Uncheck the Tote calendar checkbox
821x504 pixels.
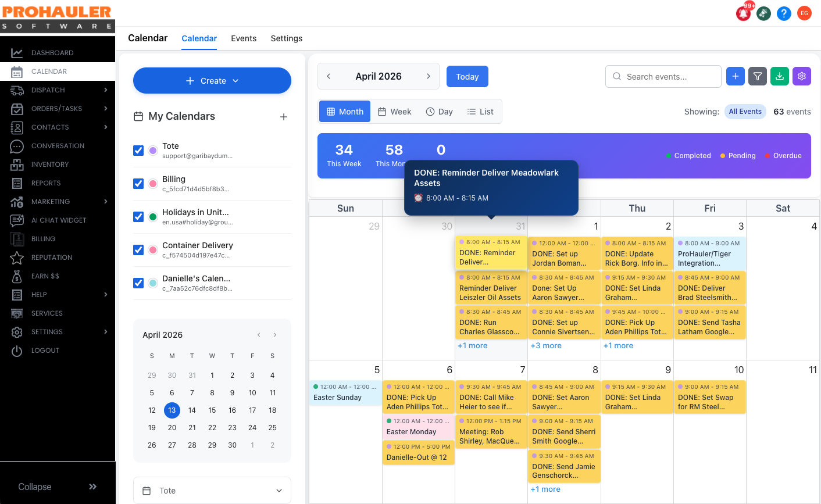click(x=138, y=151)
